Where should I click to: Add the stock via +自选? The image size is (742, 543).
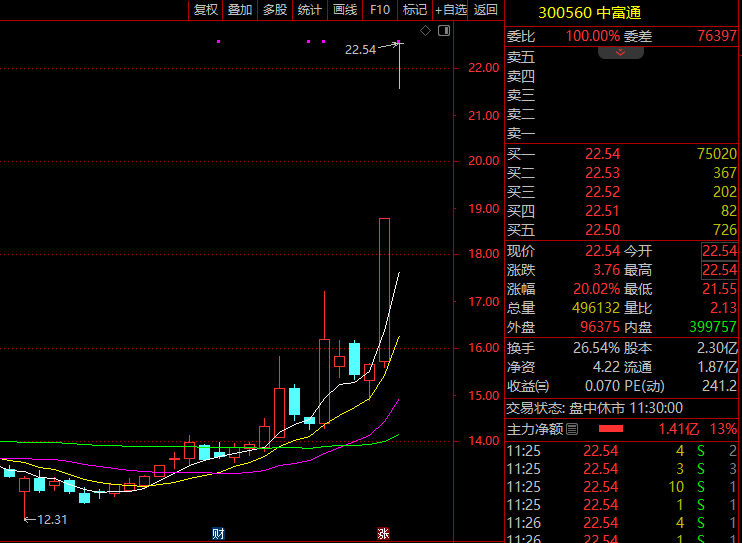point(450,10)
